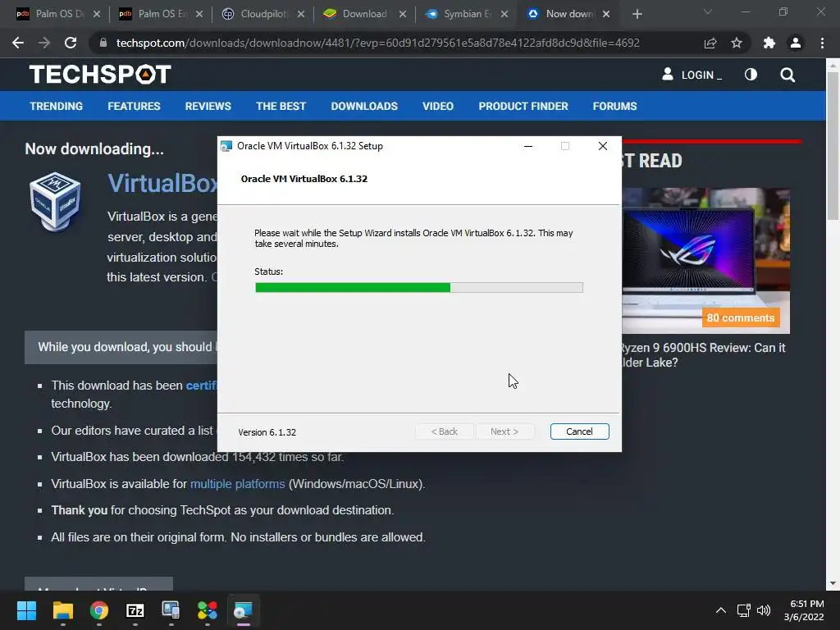Viewport: 840px width, 630px height.
Task: Open the volume tray icon
Action: [764, 610]
